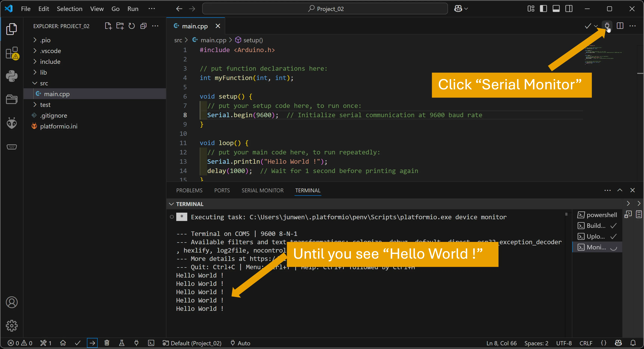644x349 pixels.
Task: Click the Project_02 command center search box
Action: point(325,9)
